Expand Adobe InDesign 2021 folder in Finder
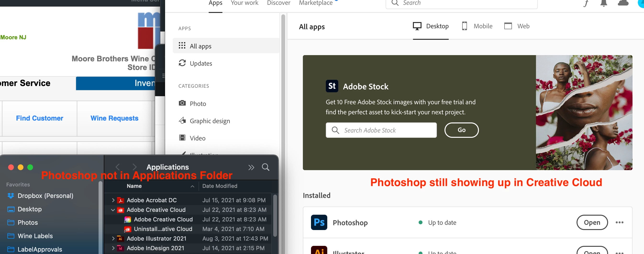644x254 pixels. [x=113, y=248]
